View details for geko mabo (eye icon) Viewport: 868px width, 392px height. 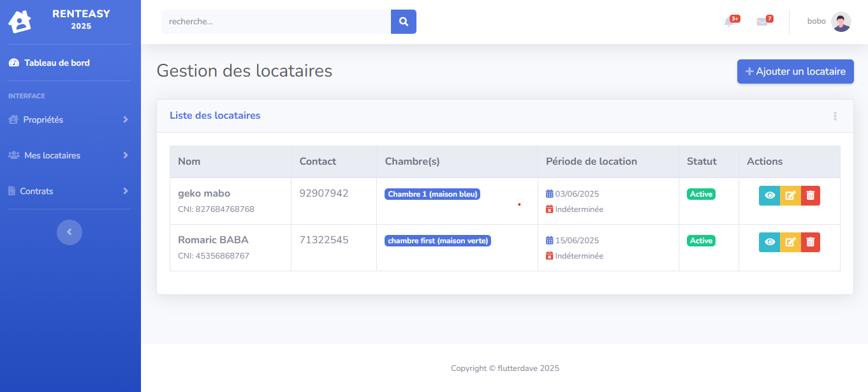click(770, 195)
